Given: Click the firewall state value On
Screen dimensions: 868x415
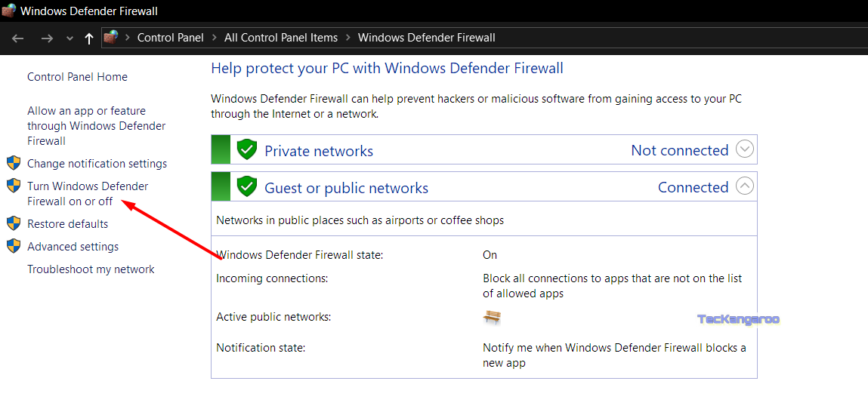Looking at the screenshot, I should (490, 255).
